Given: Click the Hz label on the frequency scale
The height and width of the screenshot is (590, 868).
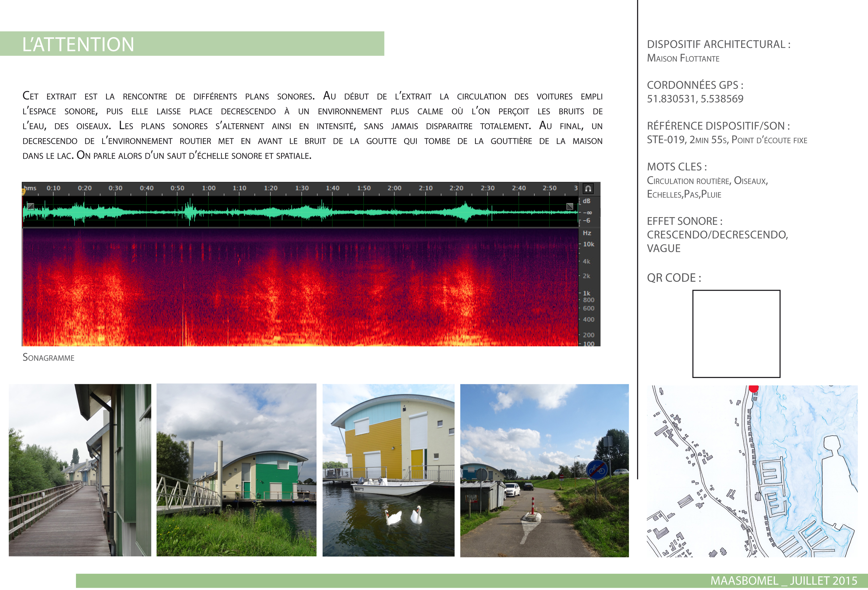Looking at the screenshot, I should pos(587,233).
